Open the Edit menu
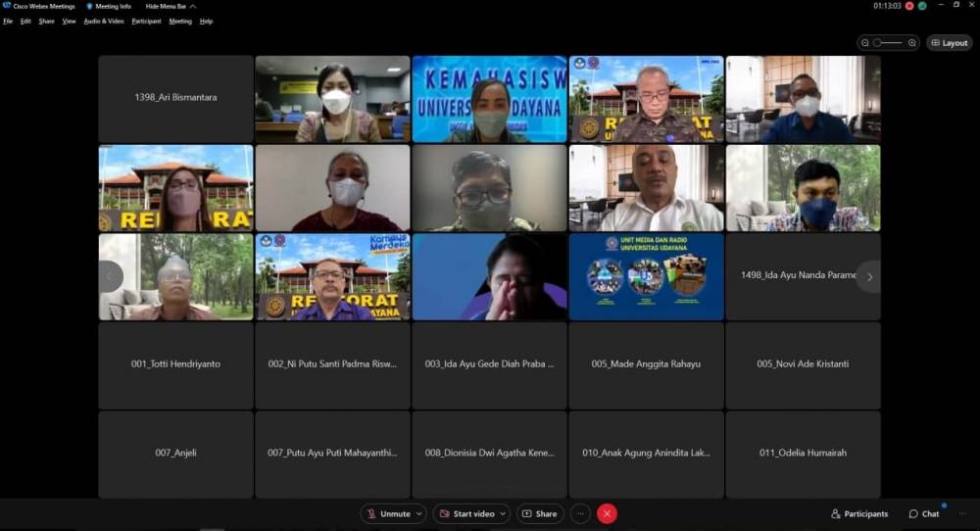 pos(25,22)
